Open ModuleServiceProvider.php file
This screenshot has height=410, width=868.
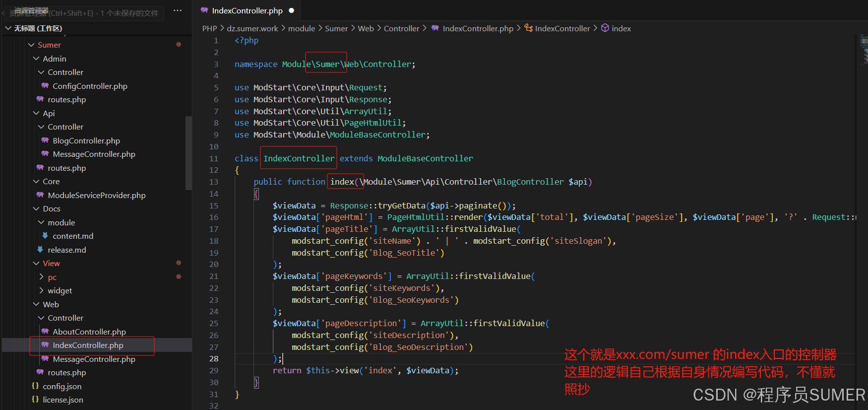[97, 195]
